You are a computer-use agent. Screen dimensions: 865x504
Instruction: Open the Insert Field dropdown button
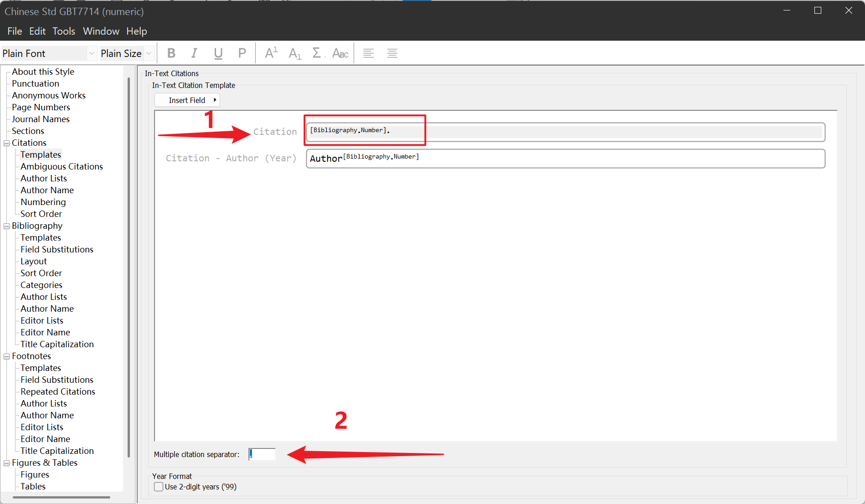pos(187,100)
